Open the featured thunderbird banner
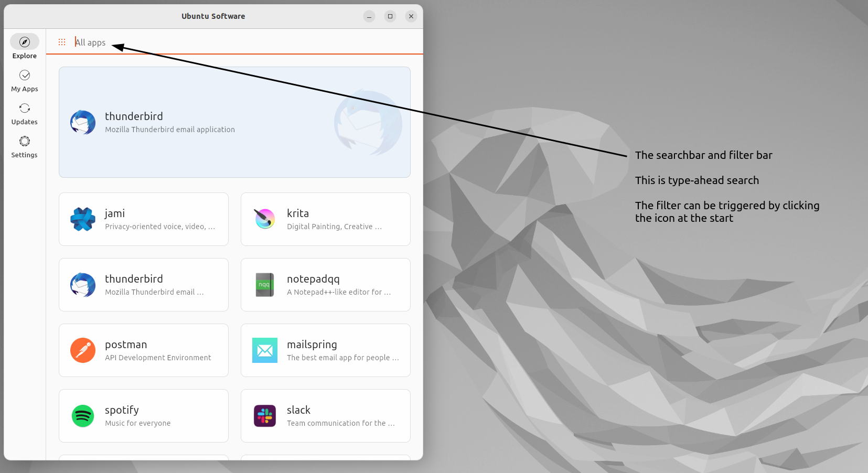 pyautogui.click(x=234, y=122)
